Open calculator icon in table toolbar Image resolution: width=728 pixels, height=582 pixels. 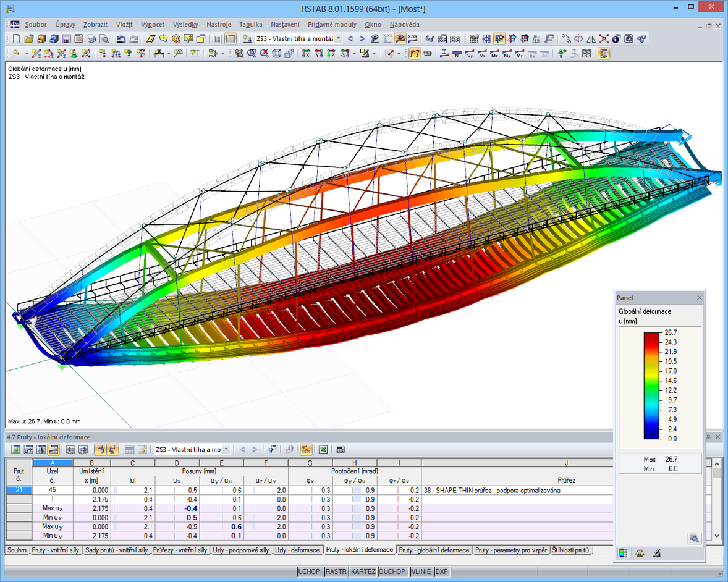pyautogui.click(x=341, y=450)
